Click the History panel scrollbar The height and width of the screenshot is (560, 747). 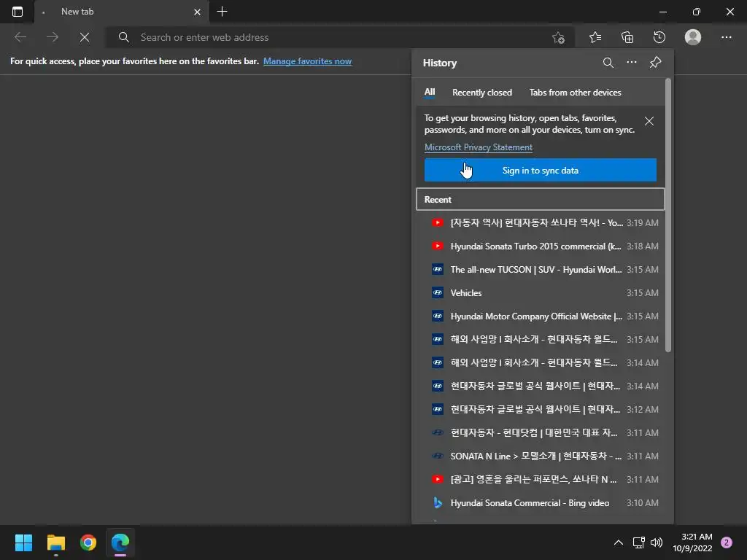(x=668, y=215)
